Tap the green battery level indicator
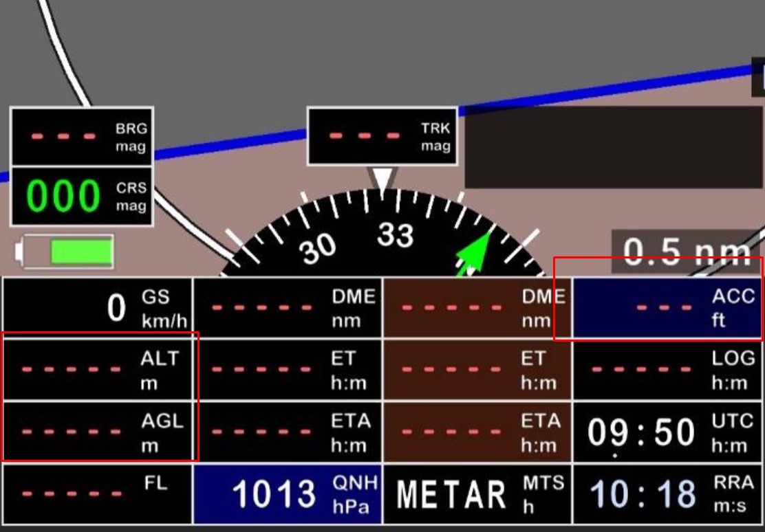 click(80, 252)
